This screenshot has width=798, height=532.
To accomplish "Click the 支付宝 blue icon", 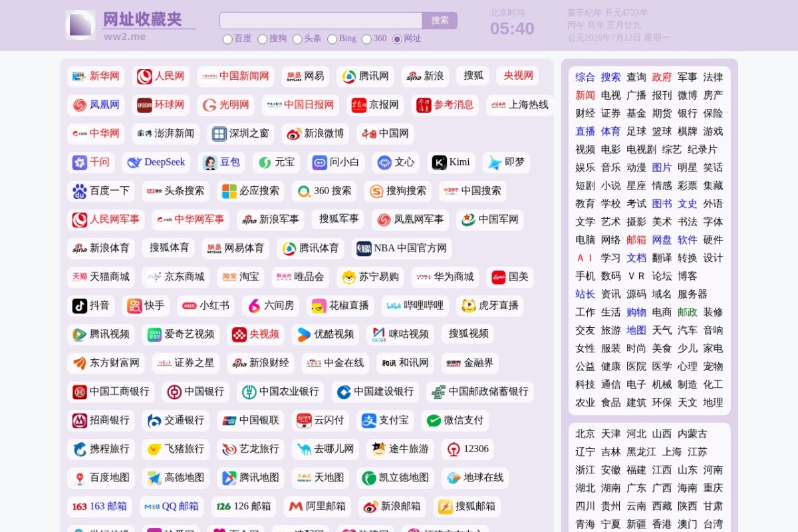I will 368,421.
